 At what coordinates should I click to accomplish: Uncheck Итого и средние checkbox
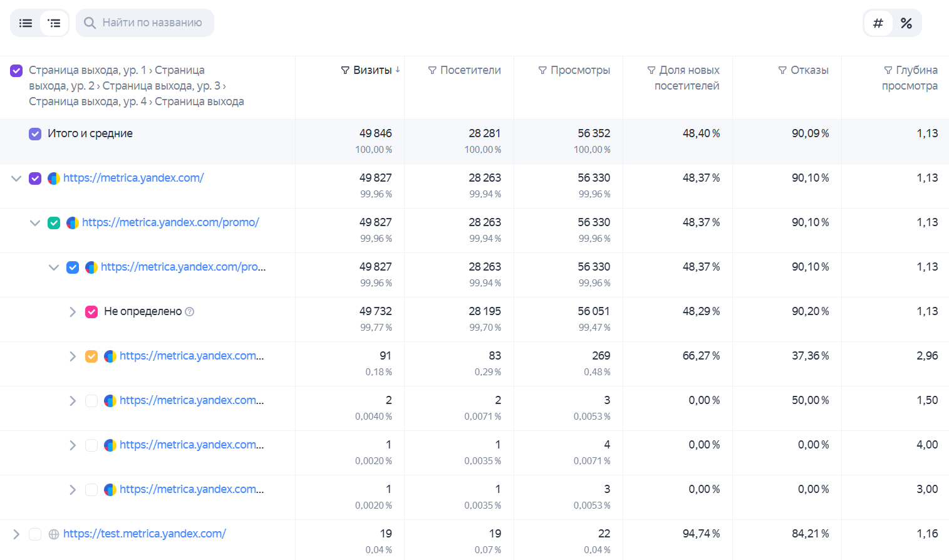click(x=35, y=134)
